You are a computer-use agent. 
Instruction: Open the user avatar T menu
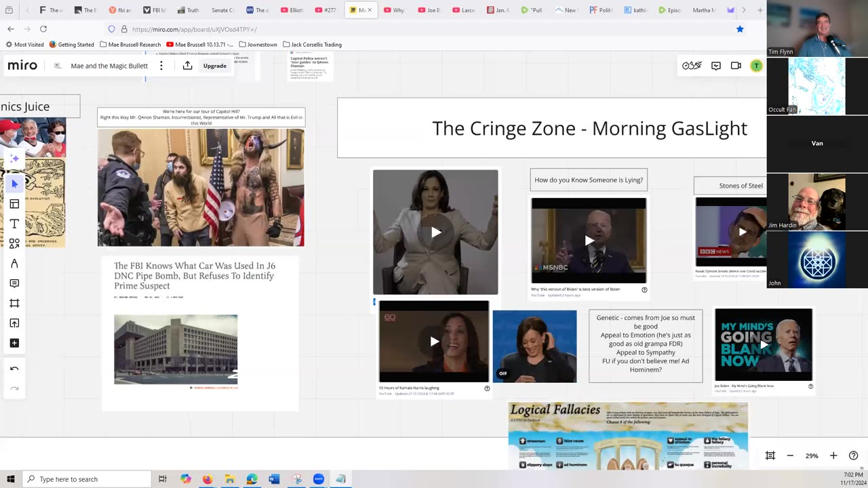pos(756,66)
